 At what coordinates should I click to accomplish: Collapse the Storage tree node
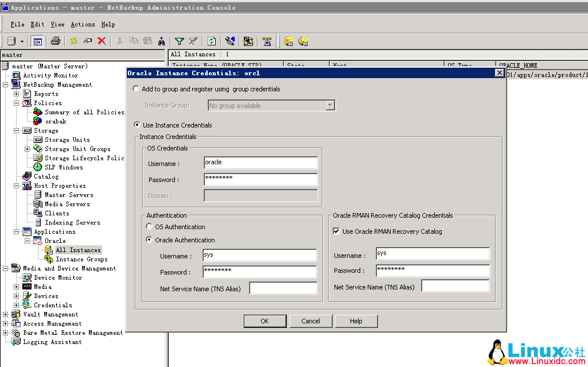[x=17, y=130]
